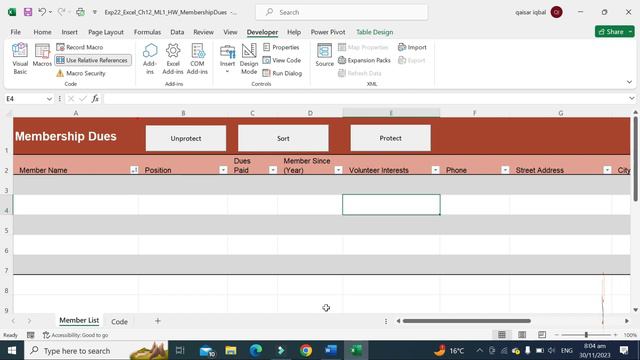The width and height of the screenshot is (640, 360).
Task: Toggle Design Mode
Action: (249, 59)
